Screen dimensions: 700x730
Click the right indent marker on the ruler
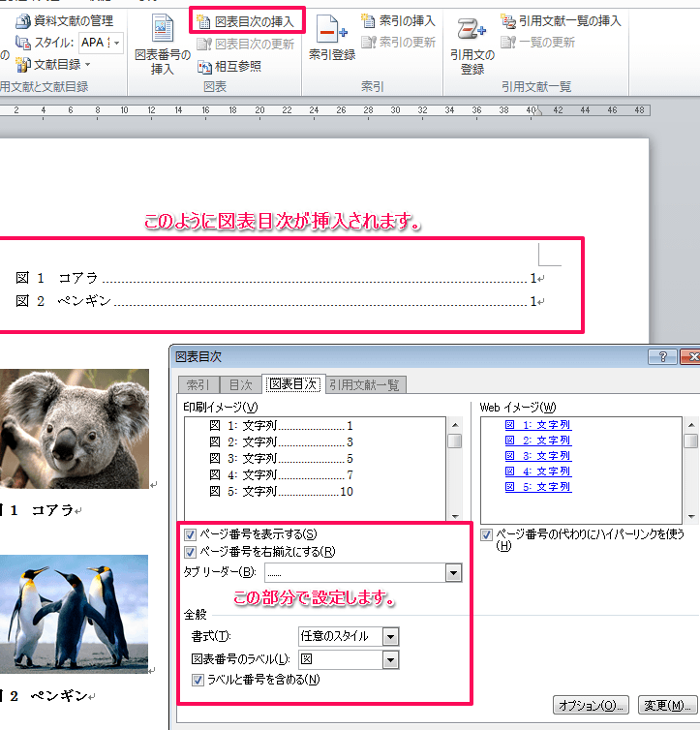pos(537,110)
